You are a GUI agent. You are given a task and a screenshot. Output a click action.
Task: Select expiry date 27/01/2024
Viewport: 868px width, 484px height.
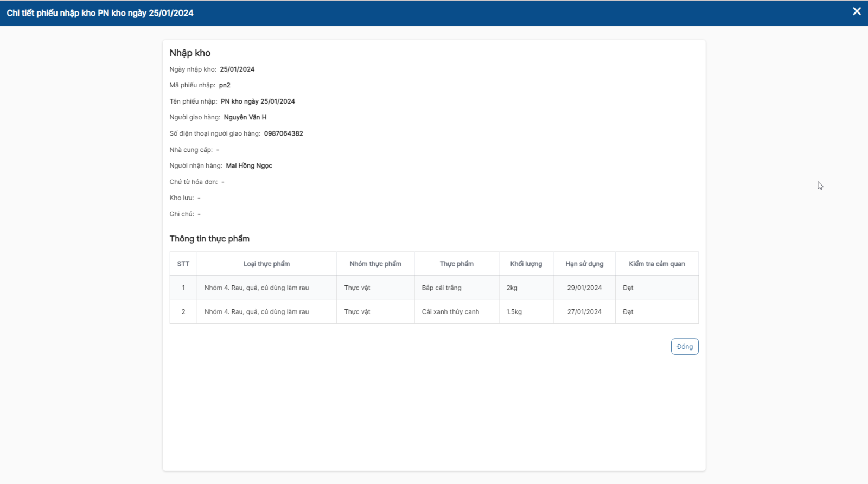click(584, 312)
